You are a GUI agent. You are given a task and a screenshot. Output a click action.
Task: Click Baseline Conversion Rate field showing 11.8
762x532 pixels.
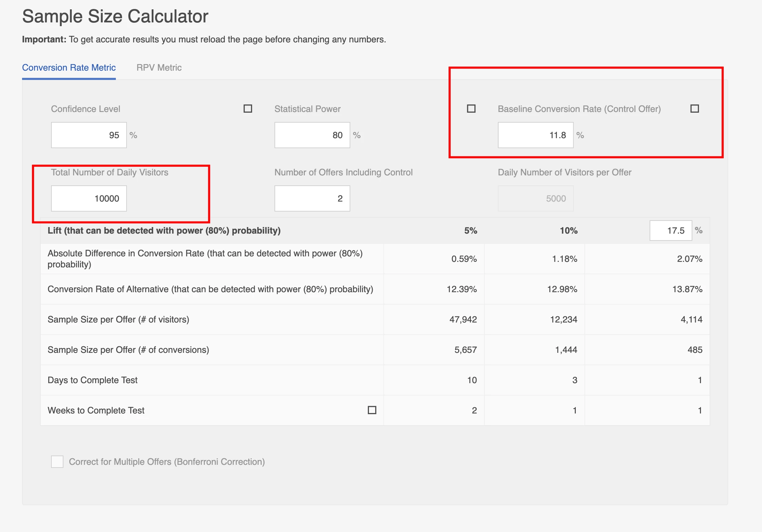tap(535, 135)
